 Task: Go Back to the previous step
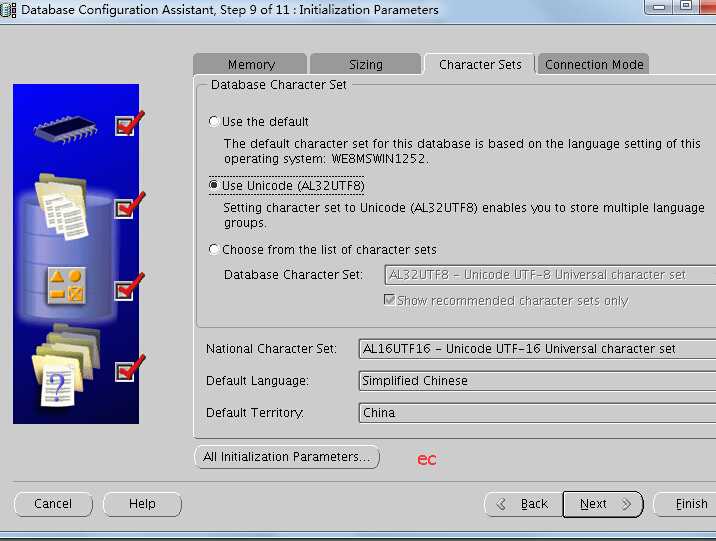523,504
